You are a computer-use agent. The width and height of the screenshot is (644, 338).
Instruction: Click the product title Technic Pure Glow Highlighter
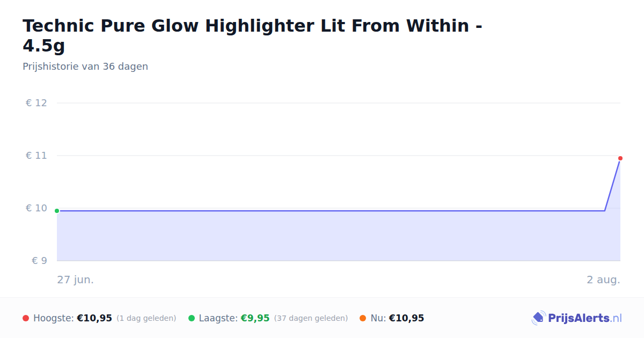pyautogui.click(x=252, y=35)
